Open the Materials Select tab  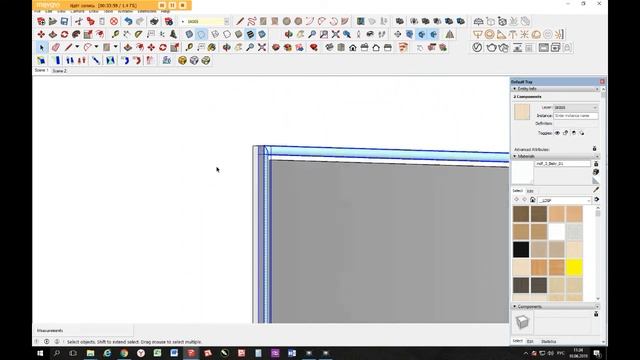(x=518, y=191)
